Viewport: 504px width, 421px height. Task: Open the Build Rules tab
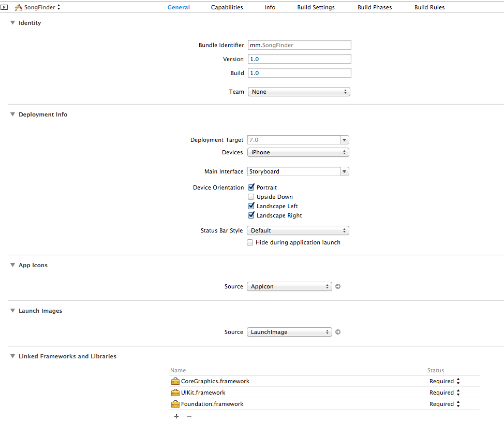429,7
